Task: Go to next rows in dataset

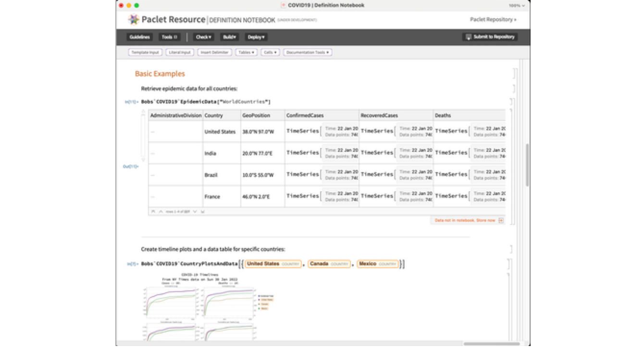Action: (x=195, y=211)
